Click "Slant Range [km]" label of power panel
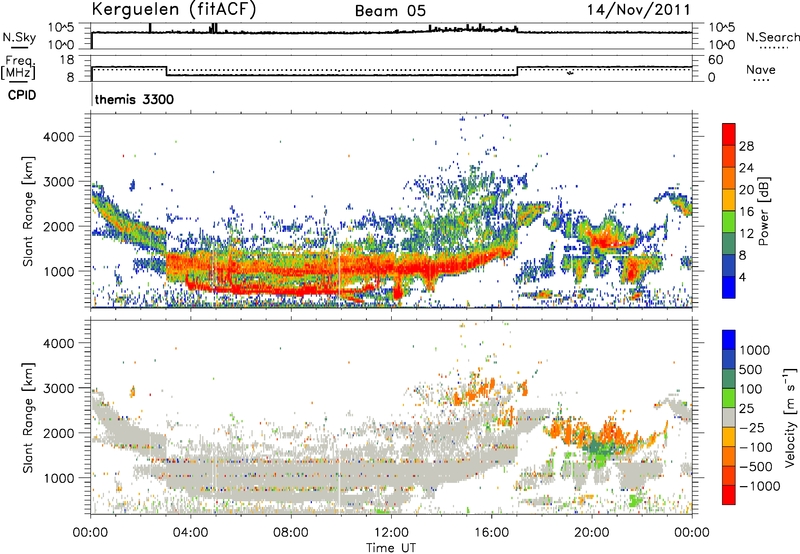Image resolution: width=800 pixels, height=554 pixels. [x=27, y=211]
